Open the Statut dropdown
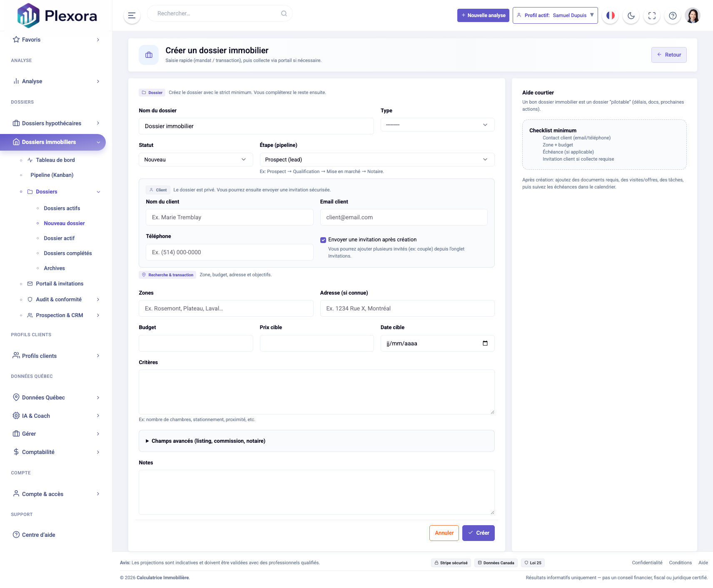 click(196, 160)
